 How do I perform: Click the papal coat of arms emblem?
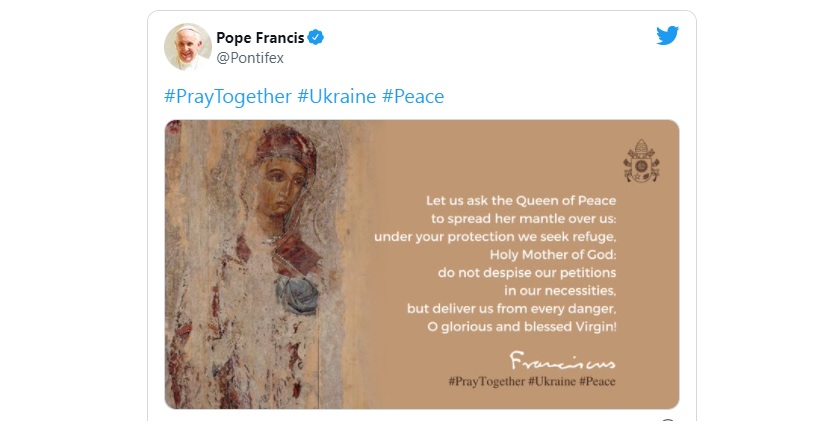coord(641,160)
